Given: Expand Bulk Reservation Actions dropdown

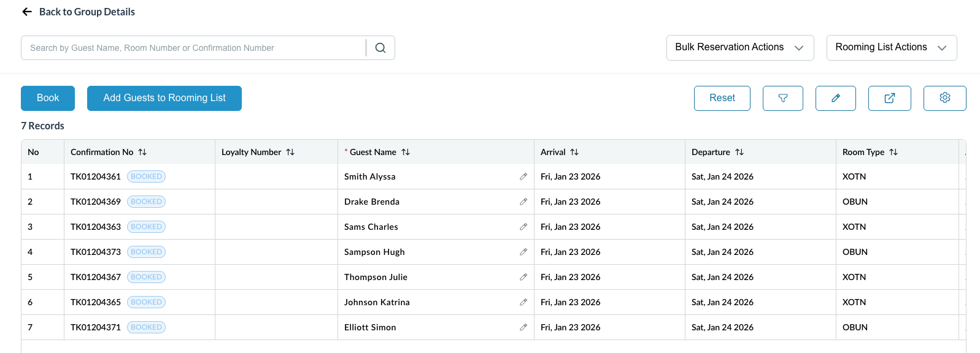Looking at the screenshot, I should tap(740, 48).
